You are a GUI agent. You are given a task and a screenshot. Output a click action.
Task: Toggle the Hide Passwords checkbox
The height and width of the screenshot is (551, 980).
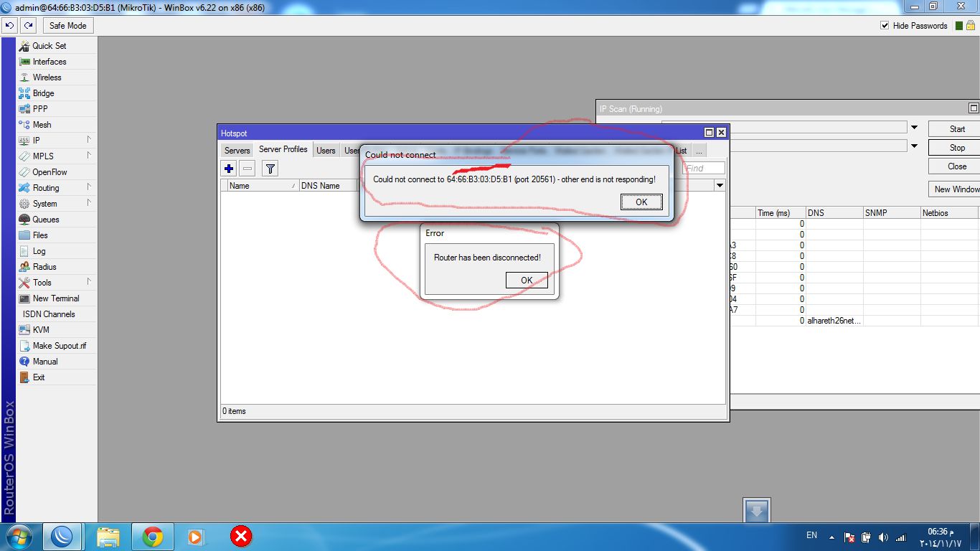click(x=885, y=26)
